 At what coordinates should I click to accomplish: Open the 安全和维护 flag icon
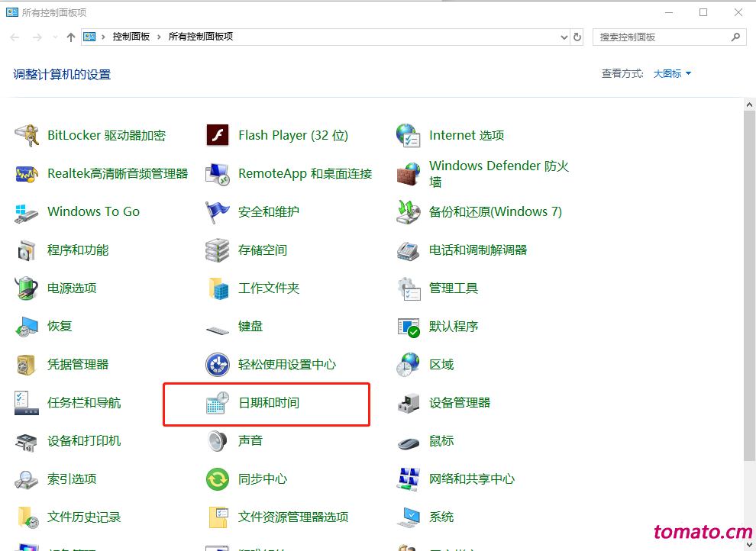point(218,212)
